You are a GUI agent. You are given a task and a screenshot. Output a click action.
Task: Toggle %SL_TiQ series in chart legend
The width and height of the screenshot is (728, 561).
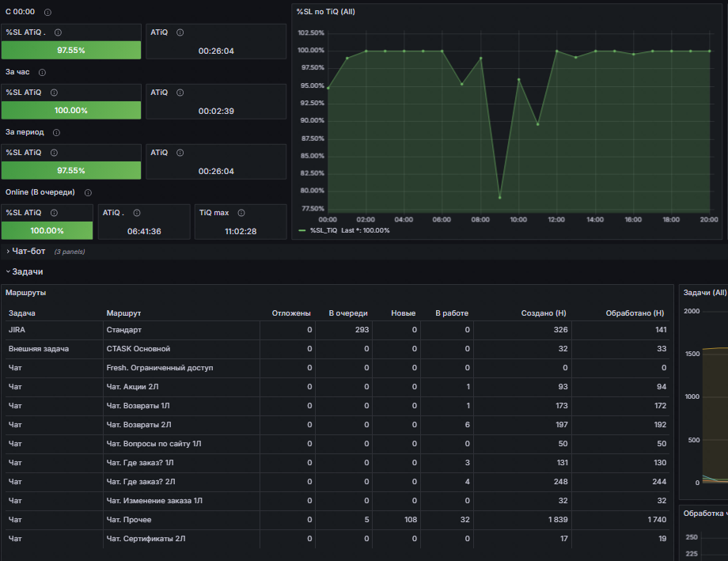(324, 230)
